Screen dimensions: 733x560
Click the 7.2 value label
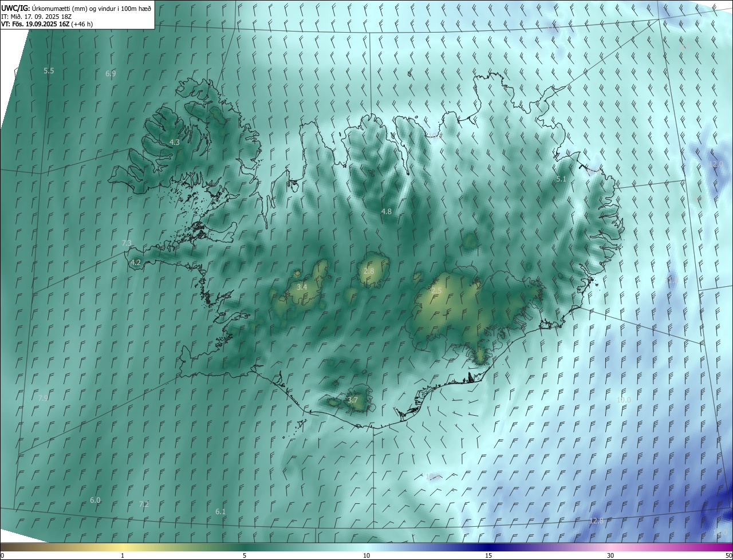click(x=144, y=504)
